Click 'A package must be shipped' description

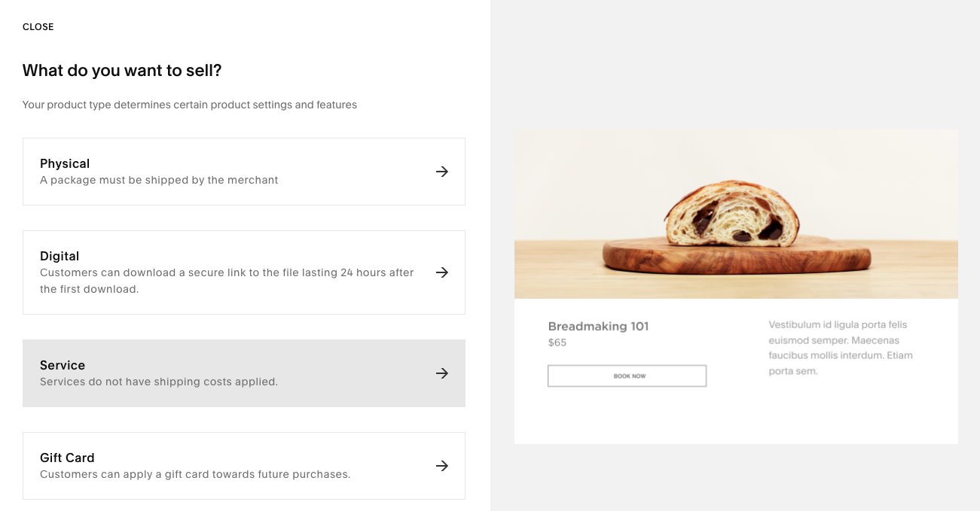(x=159, y=180)
